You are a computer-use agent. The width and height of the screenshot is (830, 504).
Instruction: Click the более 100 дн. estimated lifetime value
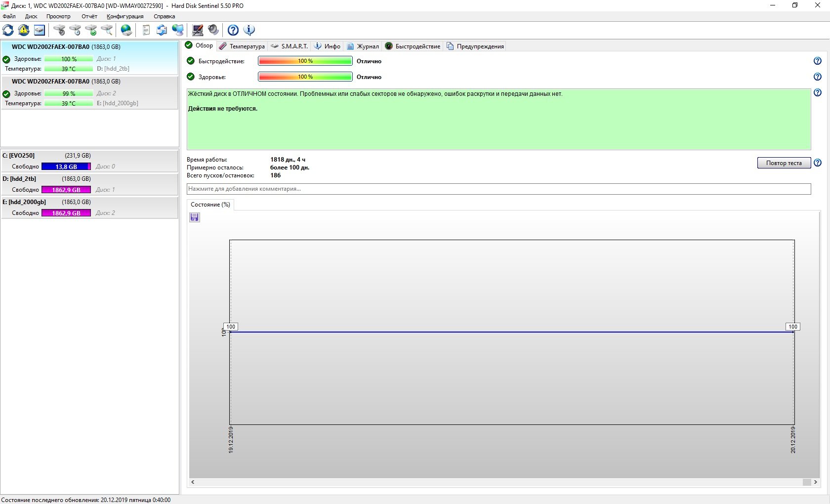[290, 168]
